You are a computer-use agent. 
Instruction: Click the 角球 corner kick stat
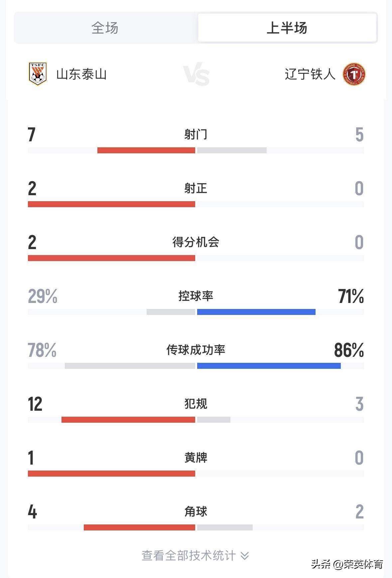196,512
